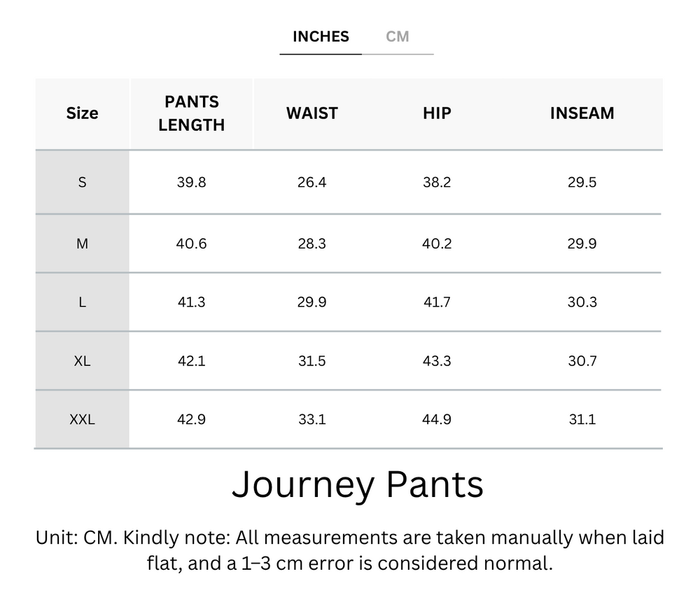Select the M size row label
The image size is (700, 595).
pos(82,243)
